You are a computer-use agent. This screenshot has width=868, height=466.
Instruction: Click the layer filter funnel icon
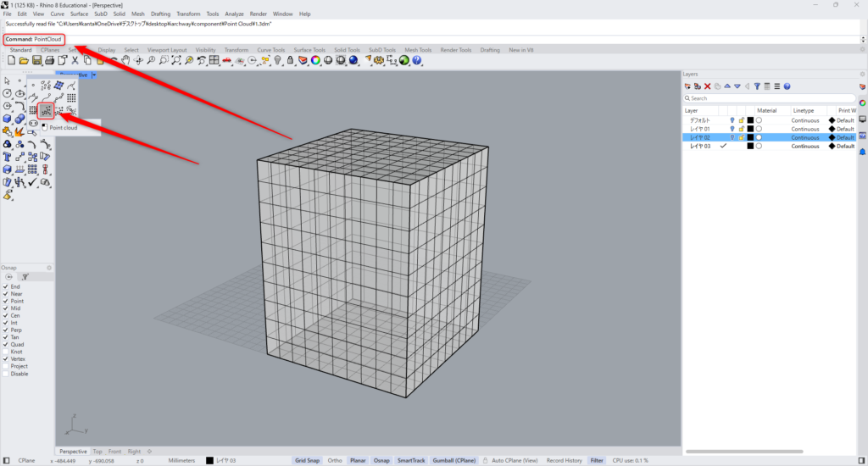click(x=756, y=86)
